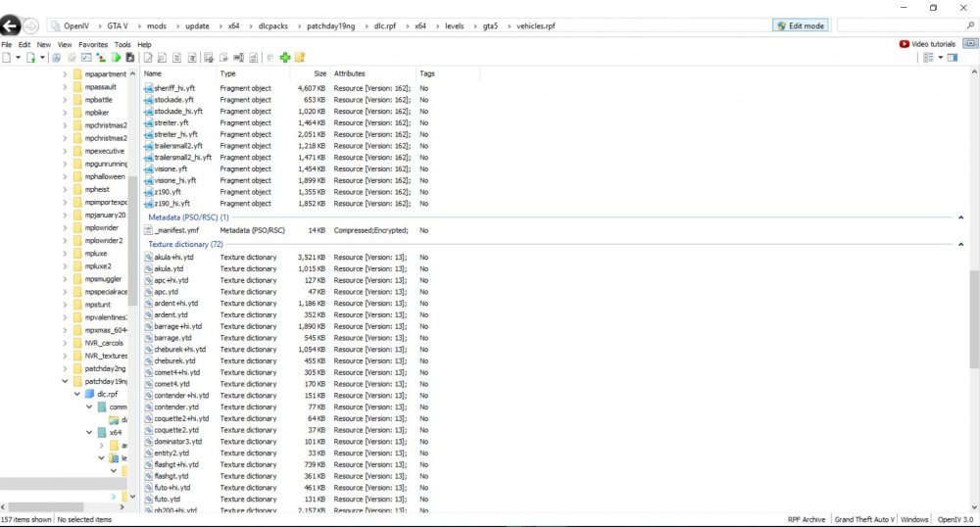Collapse the Texture dictionary group
This screenshot has width=980, height=527.
tap(960, 245)
